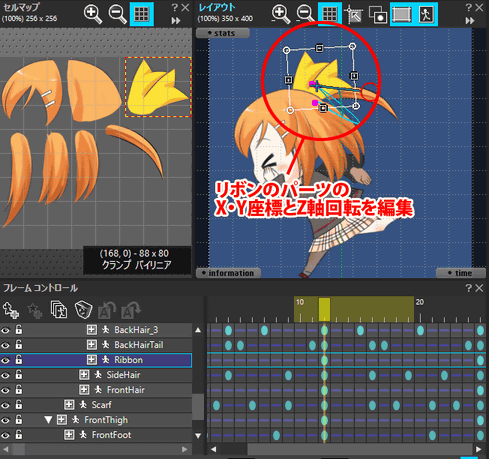Viewport: 489px width, 459px height.
Task: Toggle grid display in Cell Map panel
Action: (141, 14)
